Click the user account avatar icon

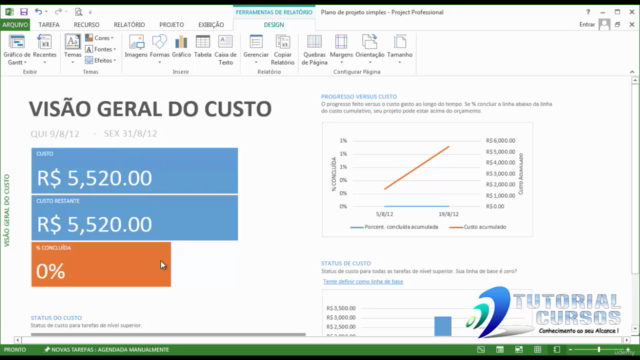(x=604, y=24)
